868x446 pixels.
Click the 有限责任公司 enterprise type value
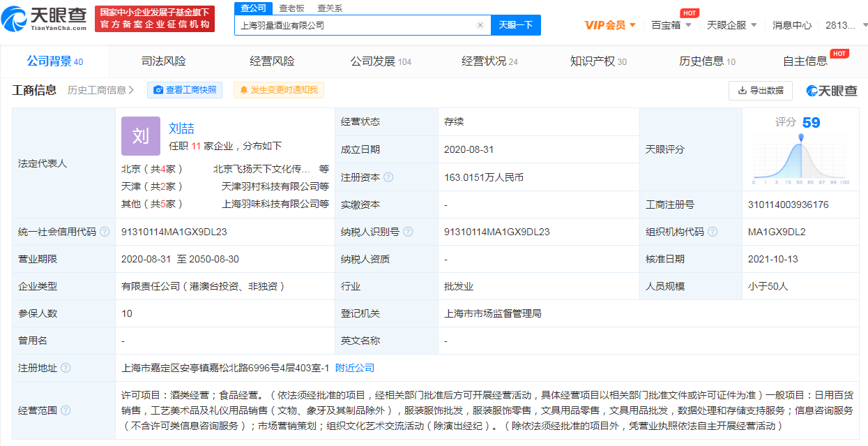(x=203, y=286)
